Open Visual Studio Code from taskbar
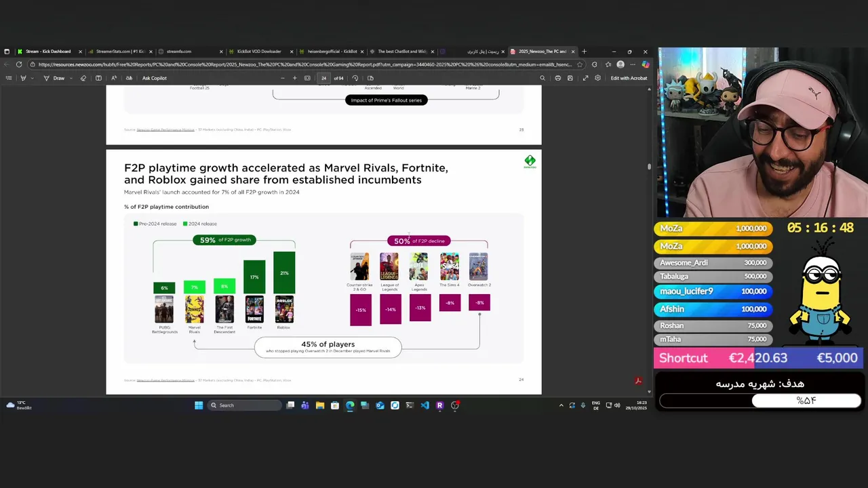 point(425,405)
